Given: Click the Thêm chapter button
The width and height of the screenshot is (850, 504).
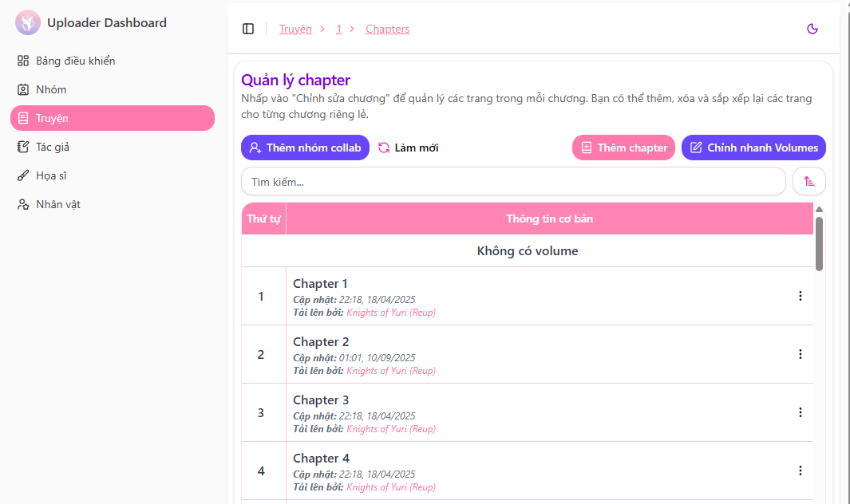Looking at the screenshot, I should (623, 147).
